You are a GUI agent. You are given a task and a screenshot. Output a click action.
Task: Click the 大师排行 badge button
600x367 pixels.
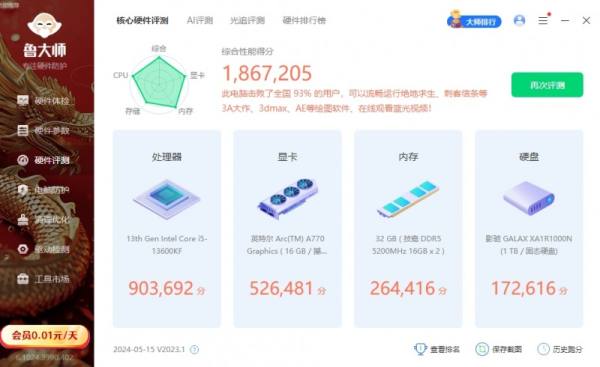coord(474,21)
